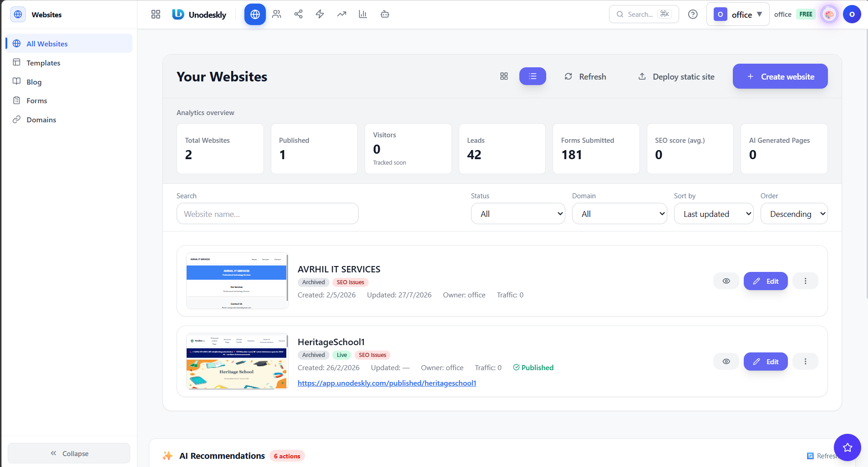Refresh the websites list

click(x=585, y=76)
